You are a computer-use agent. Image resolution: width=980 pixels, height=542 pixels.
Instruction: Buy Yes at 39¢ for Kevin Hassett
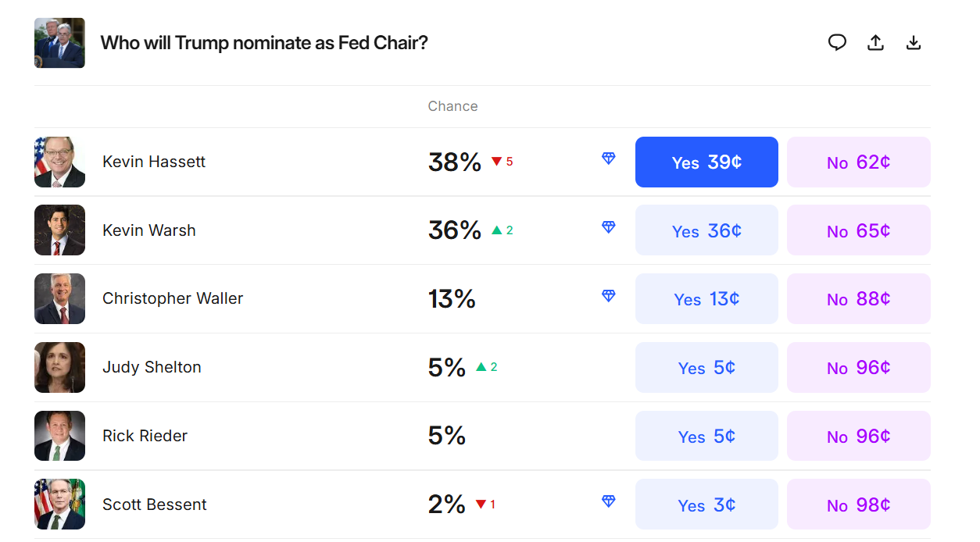[x=706, y=162]
